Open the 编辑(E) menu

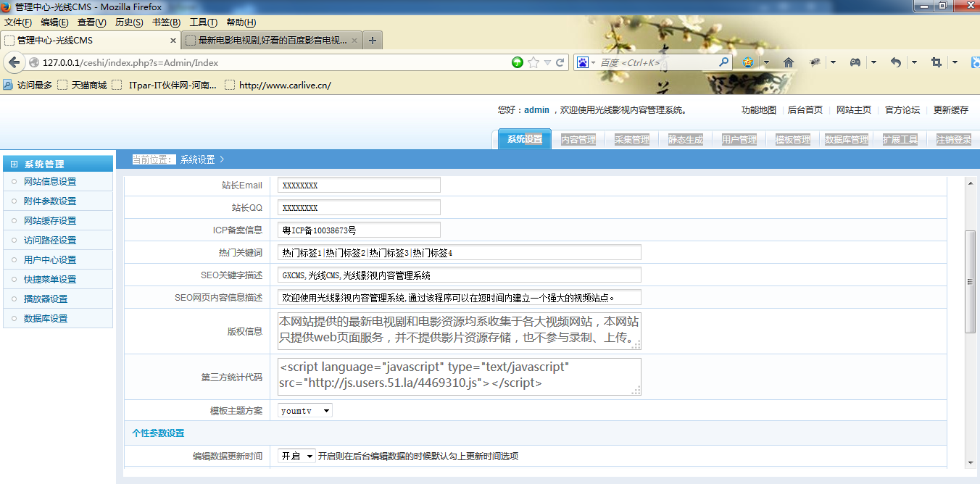pyautogui.click(x=55, y=22)
